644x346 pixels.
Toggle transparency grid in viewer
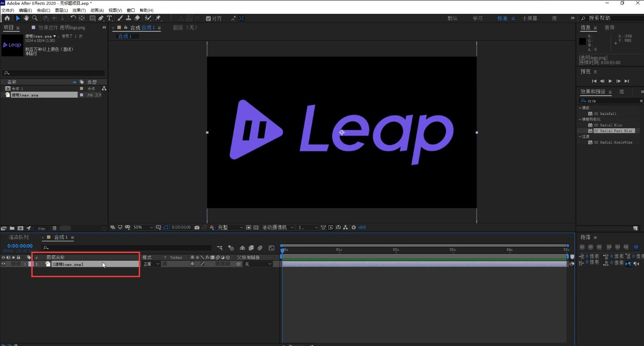256,228
